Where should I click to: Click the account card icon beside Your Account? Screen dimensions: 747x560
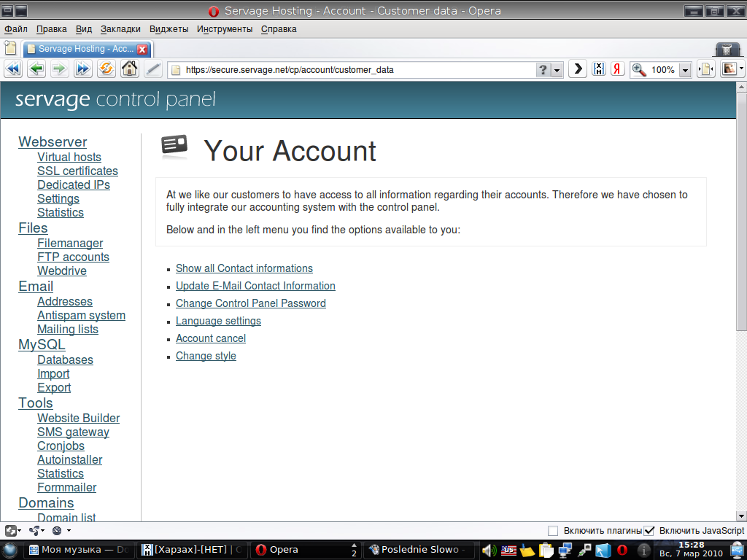coord(174,145)
